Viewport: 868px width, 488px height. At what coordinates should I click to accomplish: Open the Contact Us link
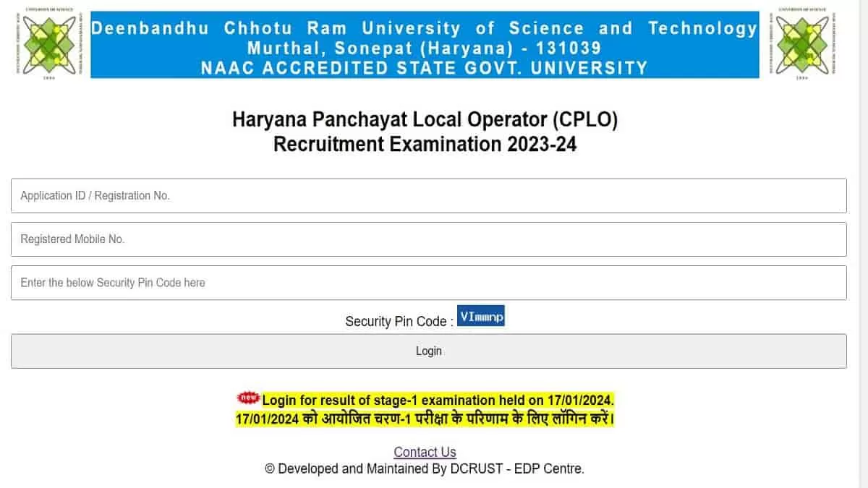pyautogui.click(x=425, y=452)
